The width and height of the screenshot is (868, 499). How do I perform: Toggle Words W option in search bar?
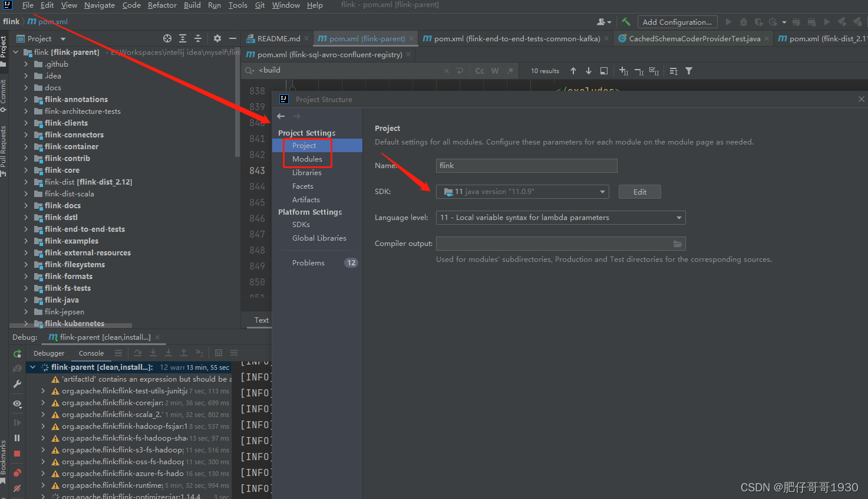coord(495,71)
